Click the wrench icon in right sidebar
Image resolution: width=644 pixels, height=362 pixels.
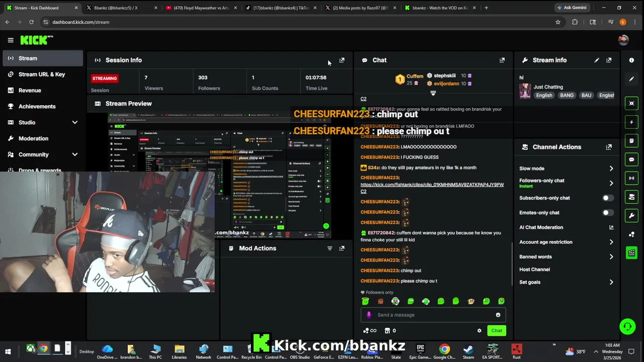[631, 215]
